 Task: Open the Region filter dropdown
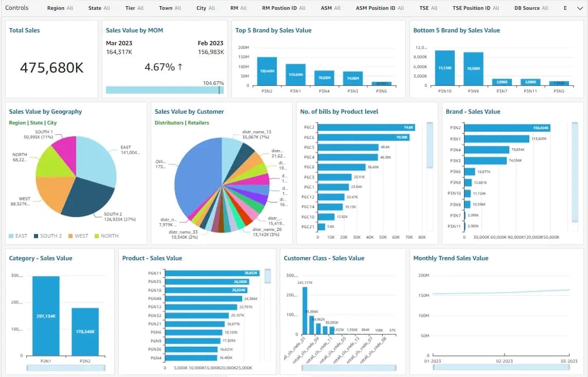pos(60,8)
